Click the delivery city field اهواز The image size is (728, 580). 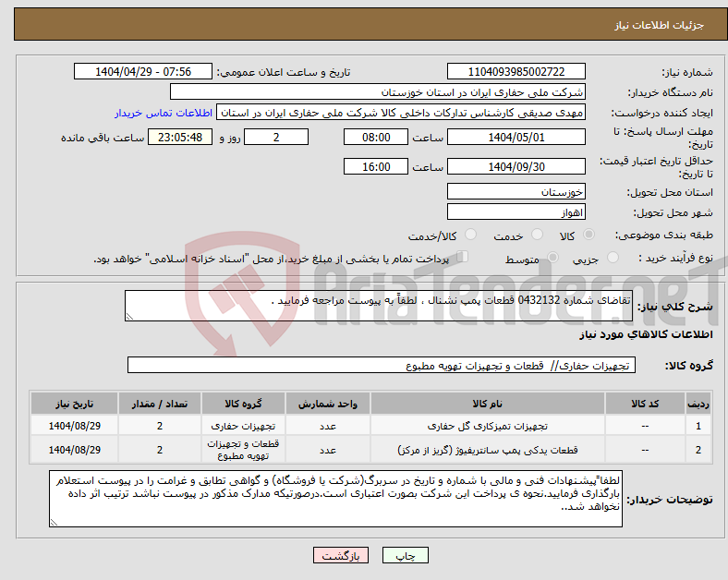(x=516, y=212)
